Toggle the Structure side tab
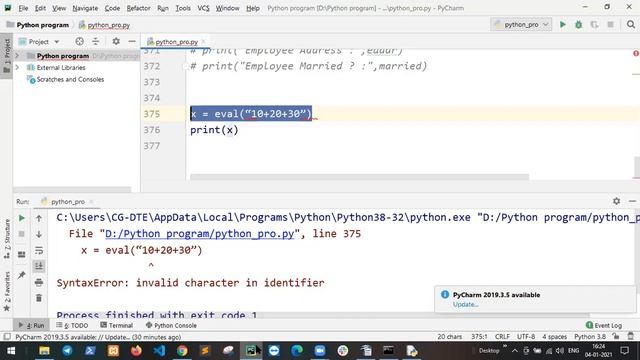 (x=7, y=239)
